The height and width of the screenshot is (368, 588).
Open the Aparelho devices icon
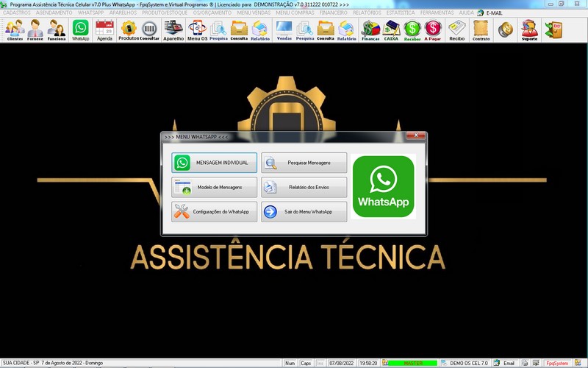click(x=173, y=30)
